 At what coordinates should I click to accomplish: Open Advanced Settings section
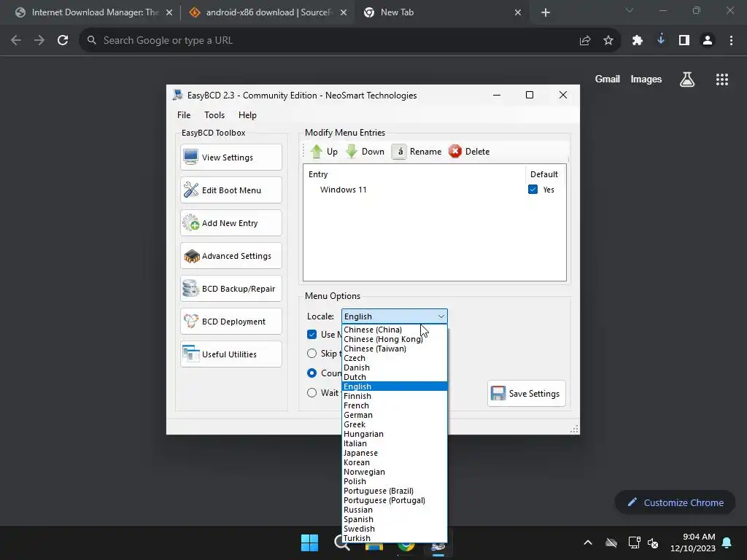point(231,256)
